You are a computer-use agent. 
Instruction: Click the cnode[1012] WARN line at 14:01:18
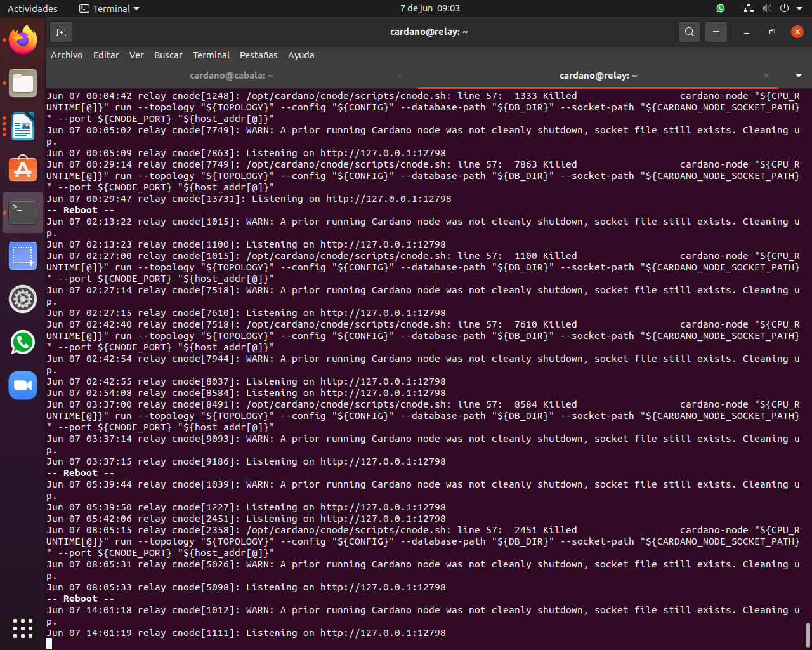pyautogui.click(x=423, y=616)
